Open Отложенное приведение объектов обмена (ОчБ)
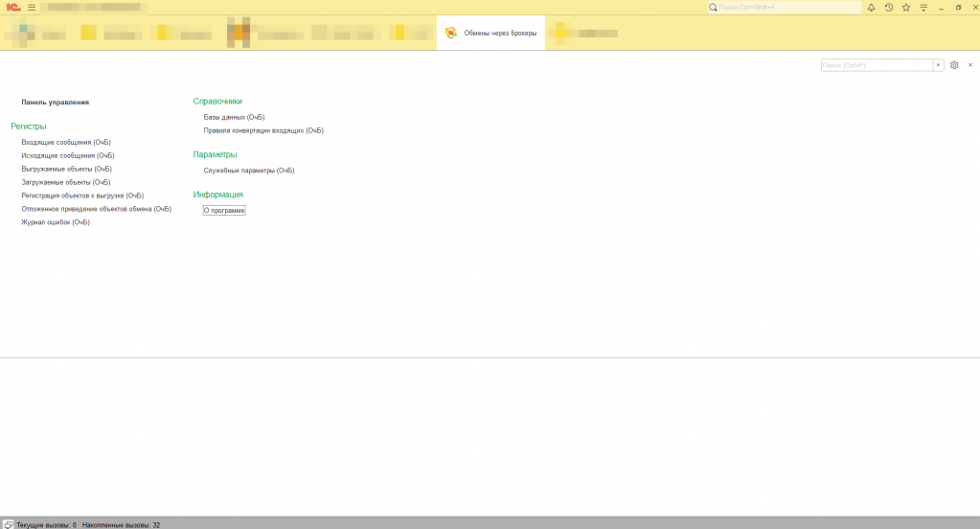 tap(96, 209)
